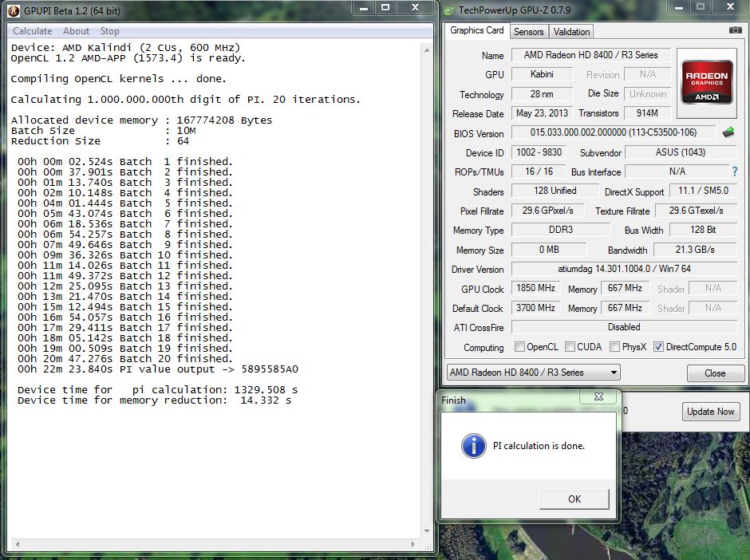Click the Update Now button
This screenshot has width=750, height=560.
(x=710, y=412)
